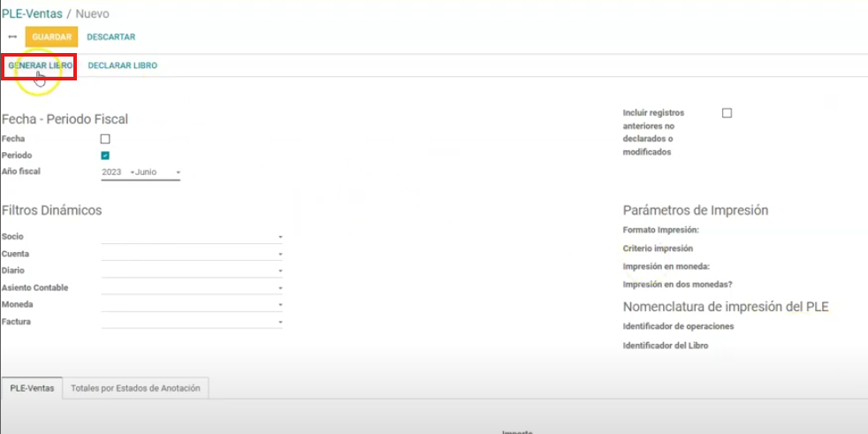Switch to Totales por Estados de Anotación tab
The width and height of the screenshot is (868, 434).
click(x=135, y=388)
